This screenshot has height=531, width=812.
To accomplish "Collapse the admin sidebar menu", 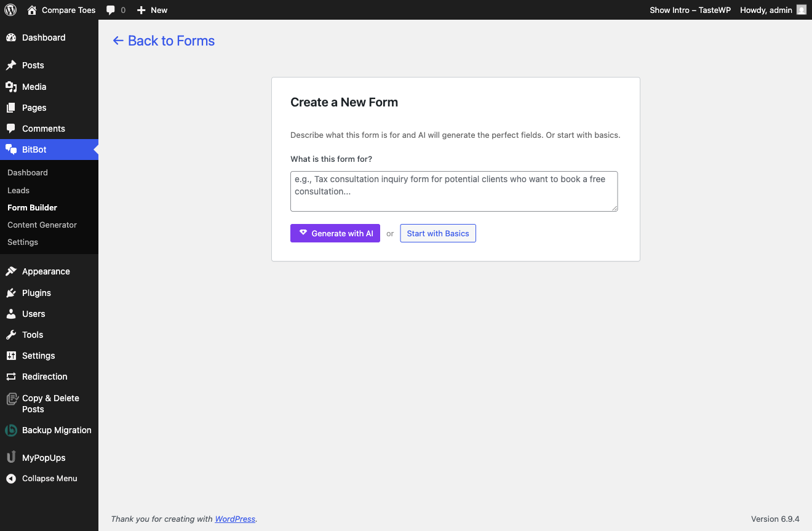I will pyautogui.click(x=10, y=478).
